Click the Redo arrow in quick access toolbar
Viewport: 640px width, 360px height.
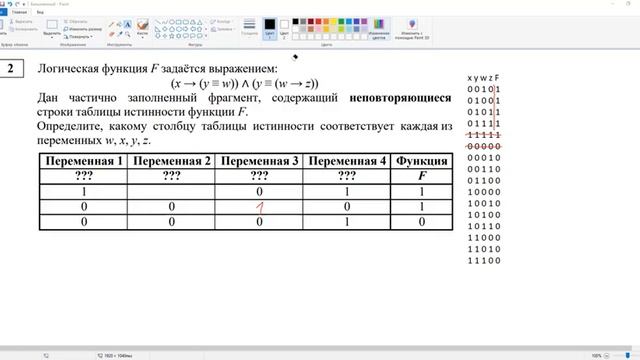[x=17, y=4]
